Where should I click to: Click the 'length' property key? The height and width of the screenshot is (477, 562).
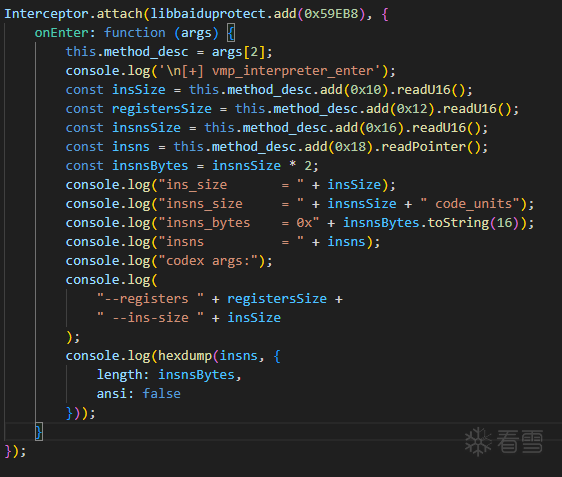[x=120, y=375]
